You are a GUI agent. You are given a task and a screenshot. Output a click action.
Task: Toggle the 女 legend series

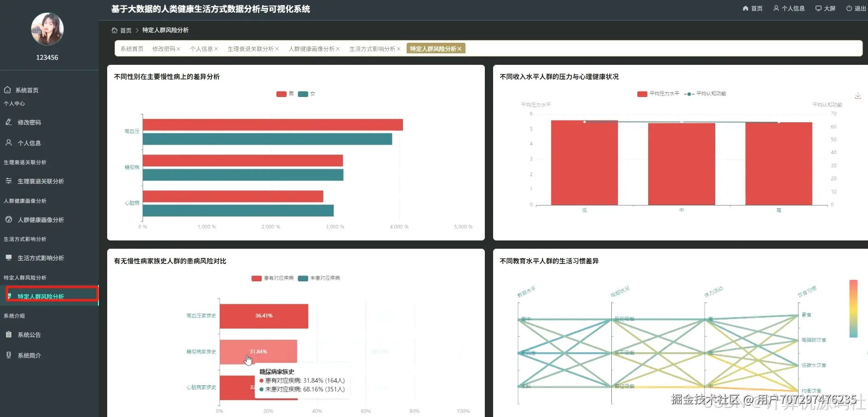pos(306,94)
